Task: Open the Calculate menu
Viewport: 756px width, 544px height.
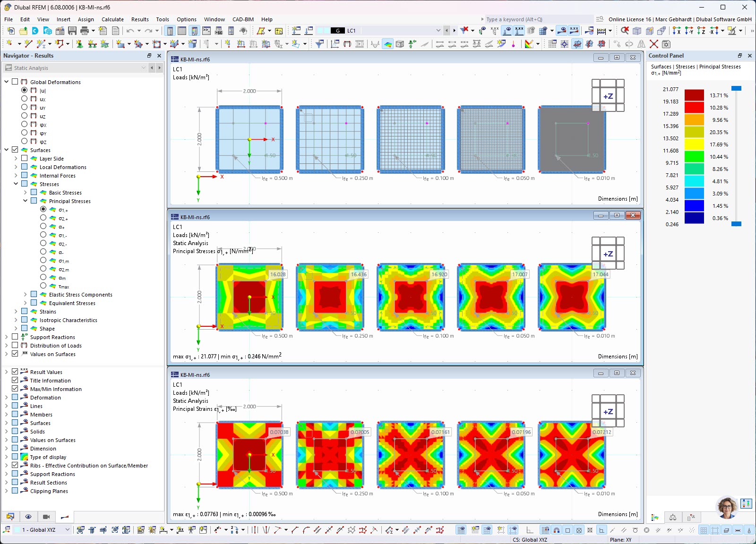Action: [112, 19]
